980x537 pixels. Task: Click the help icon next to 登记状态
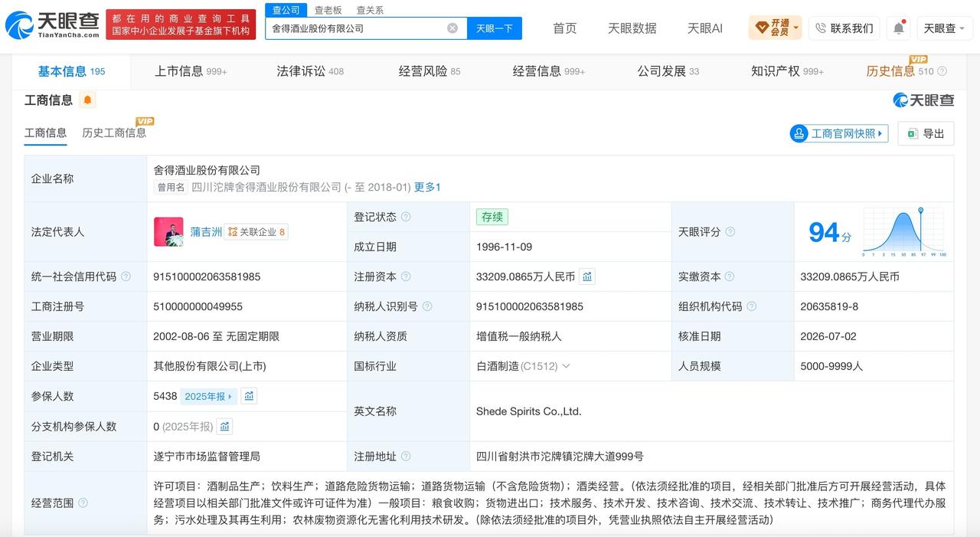coord(406,217)
